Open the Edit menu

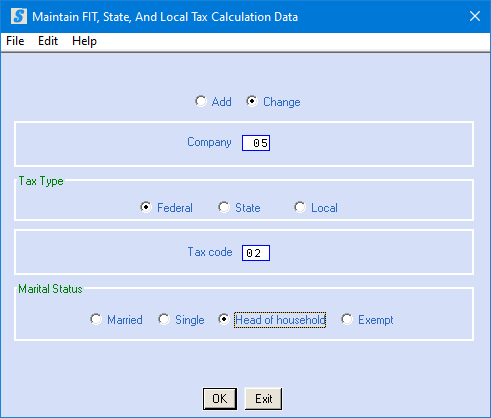pyautogui.click(x=48, y=41)
